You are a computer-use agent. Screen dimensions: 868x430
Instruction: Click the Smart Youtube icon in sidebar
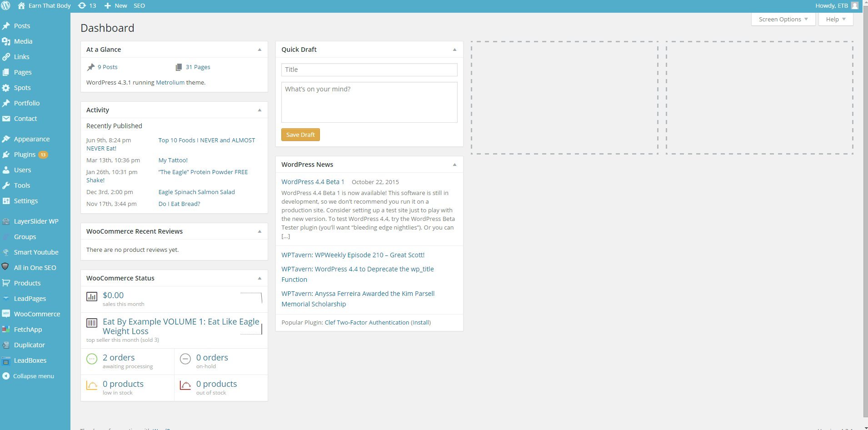6,252
